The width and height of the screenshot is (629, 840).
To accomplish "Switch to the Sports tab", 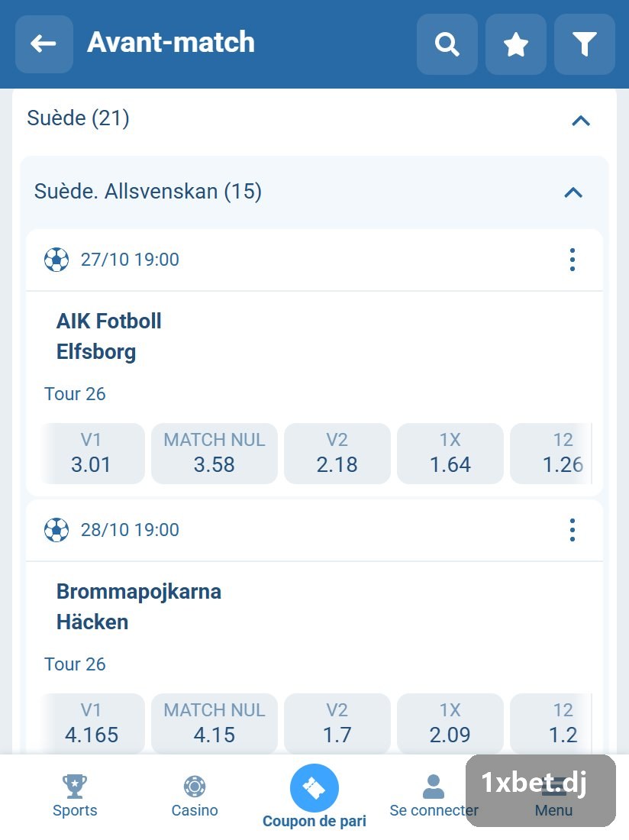I will [x=75, y=796].
